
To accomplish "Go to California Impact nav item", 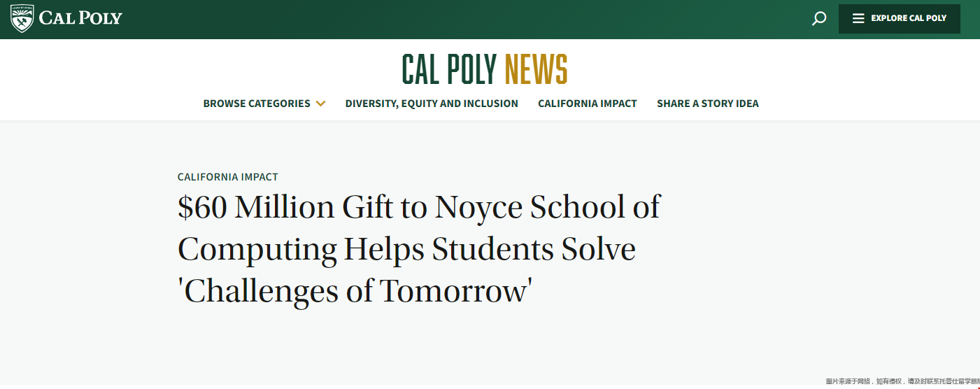I will click(588, 104).
